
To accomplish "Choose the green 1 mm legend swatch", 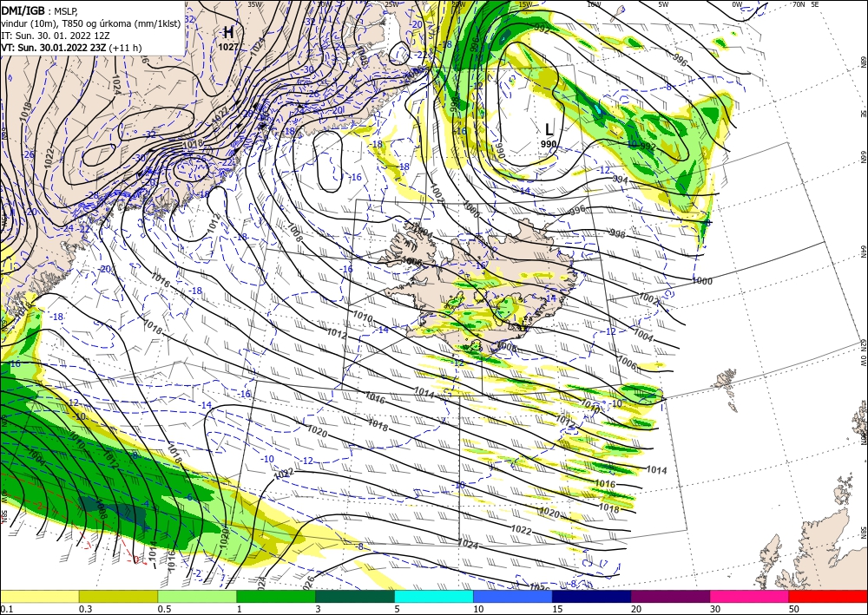I will point(276,596).
